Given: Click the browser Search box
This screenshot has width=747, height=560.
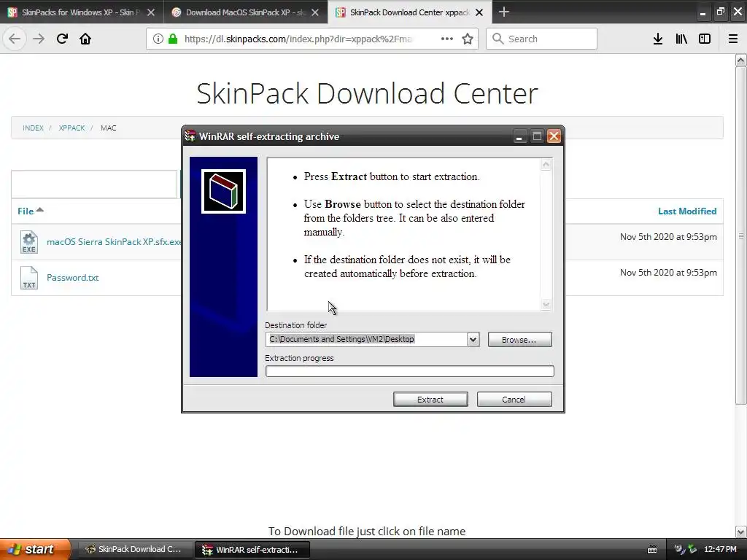Looking at the screenshot, I should (x=541, y=39).
